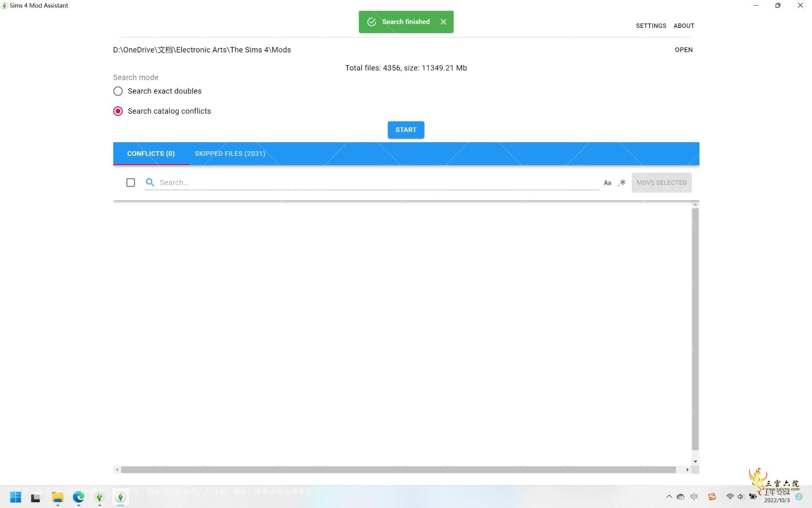Switch to the CONFLICTS (0) tab
The height and width of the screenshot is (508, 812).
pos(151,154)
